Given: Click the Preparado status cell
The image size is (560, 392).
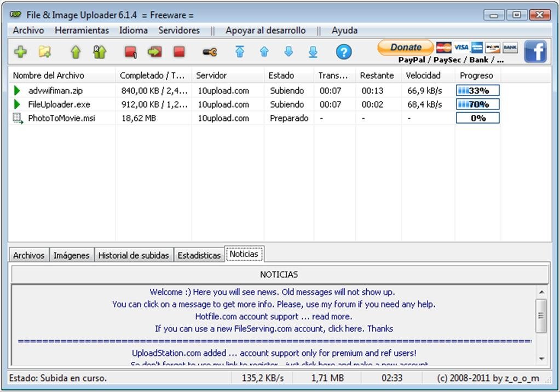Looking at the screenshot, I should tap(289, 118).
